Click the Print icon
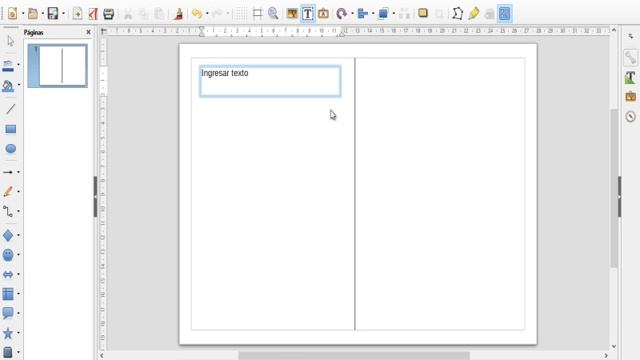640x360 pixels. point(109,13)
